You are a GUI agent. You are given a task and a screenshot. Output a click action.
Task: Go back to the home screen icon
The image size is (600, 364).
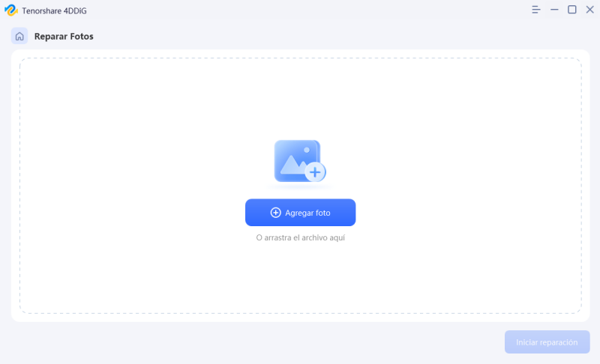point(19,36)
